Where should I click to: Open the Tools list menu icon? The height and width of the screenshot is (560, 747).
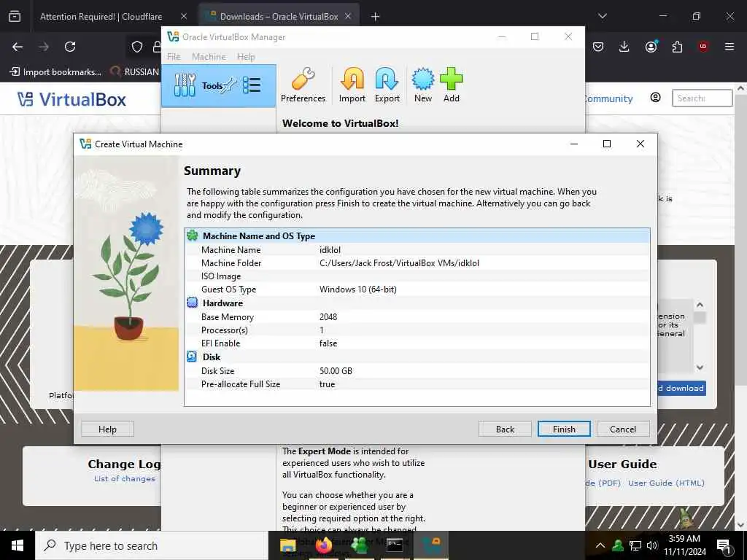click(252, 85)
